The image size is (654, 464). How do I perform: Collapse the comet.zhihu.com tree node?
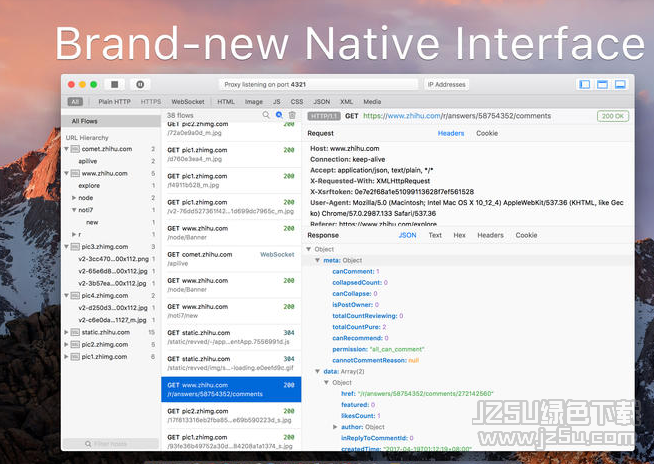(x=66, y=149)
